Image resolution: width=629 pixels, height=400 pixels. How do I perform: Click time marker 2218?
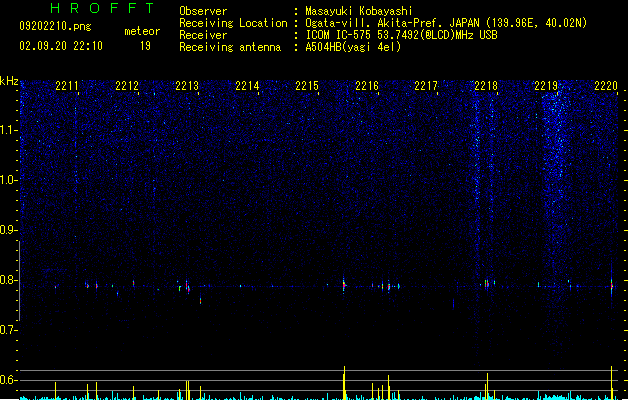click(486, 86)
